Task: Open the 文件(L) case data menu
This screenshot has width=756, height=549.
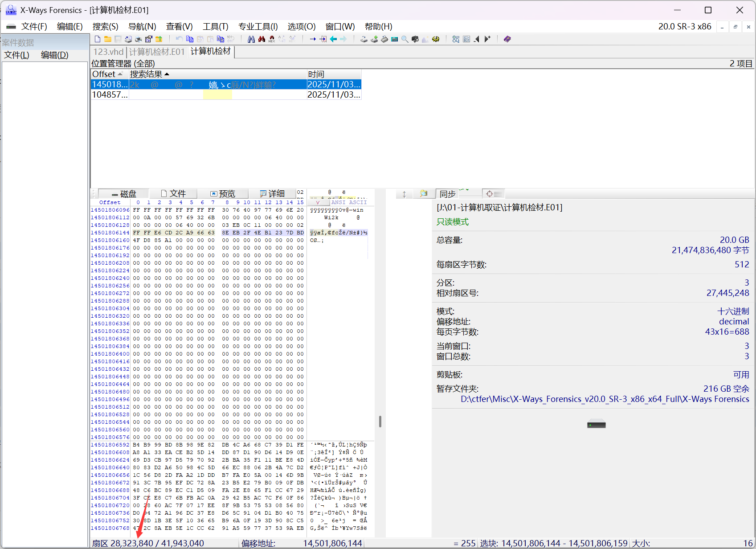Action: [17, 55]
